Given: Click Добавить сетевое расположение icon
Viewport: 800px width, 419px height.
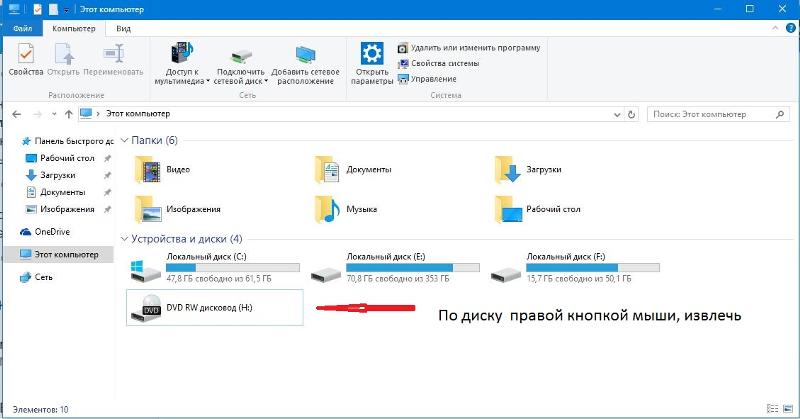Looking at the screenshot, I should [305, 55].
